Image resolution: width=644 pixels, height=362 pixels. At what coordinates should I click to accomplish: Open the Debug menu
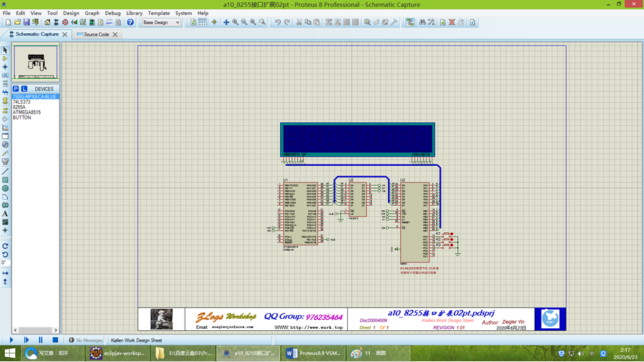point(113,13)
